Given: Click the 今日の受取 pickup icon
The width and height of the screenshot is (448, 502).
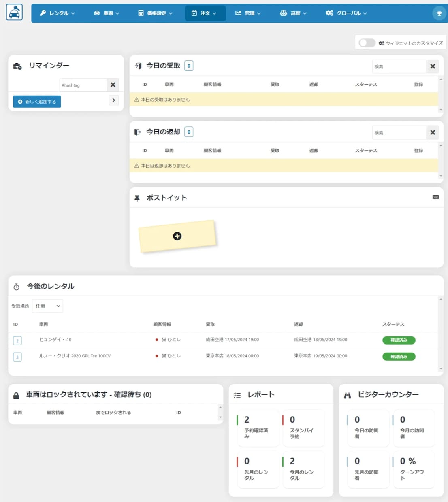Looking at the screenshot, I should point(138,66).
